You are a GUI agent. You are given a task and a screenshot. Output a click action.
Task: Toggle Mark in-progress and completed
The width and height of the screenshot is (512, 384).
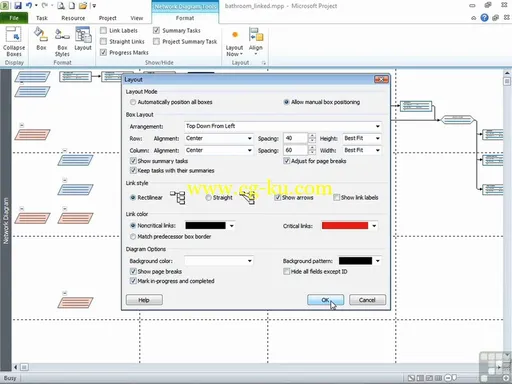click(x=133, y=281)
